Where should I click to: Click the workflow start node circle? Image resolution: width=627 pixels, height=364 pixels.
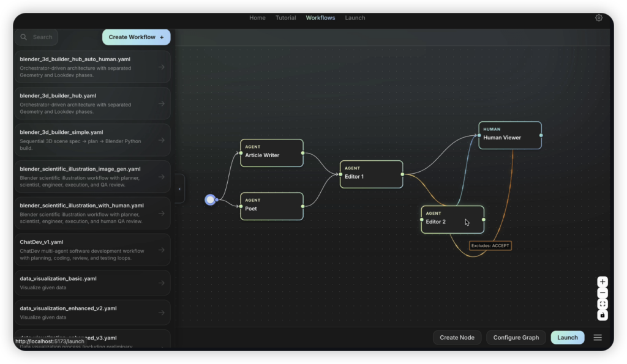(211, 199)
